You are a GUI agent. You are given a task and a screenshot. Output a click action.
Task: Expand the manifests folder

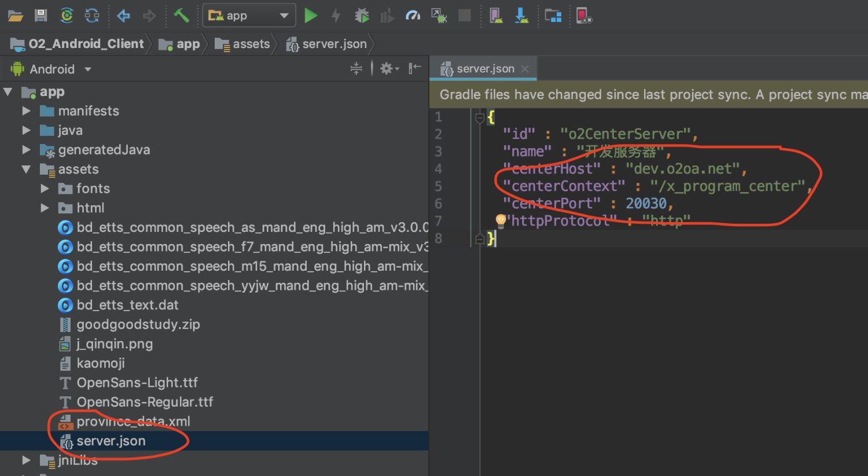coord(26,110)
